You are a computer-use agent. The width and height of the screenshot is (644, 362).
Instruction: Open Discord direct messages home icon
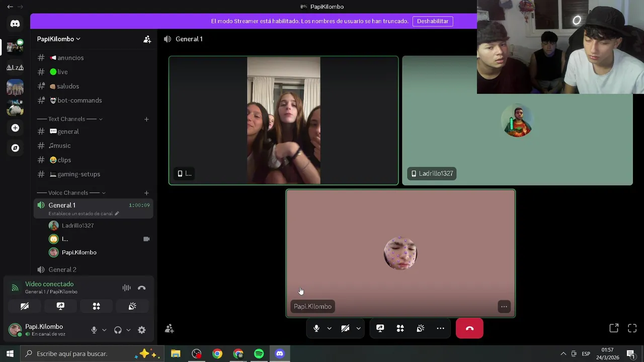(15, 24)
